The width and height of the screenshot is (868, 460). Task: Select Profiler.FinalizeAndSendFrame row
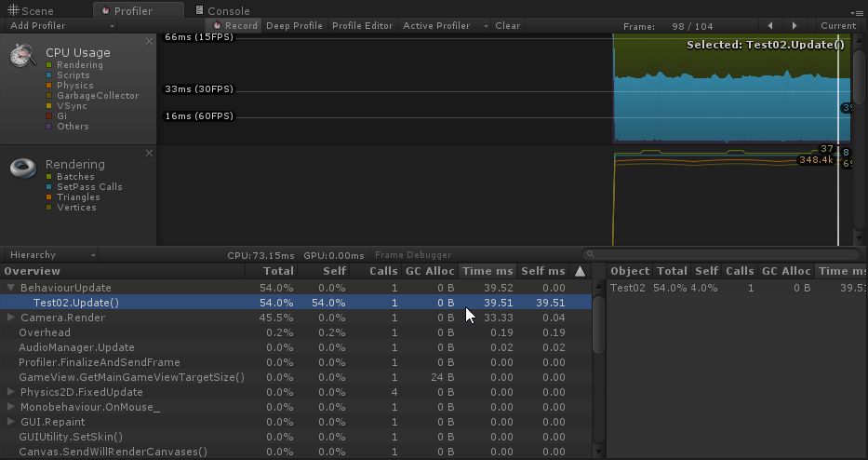tap(296, 362)
